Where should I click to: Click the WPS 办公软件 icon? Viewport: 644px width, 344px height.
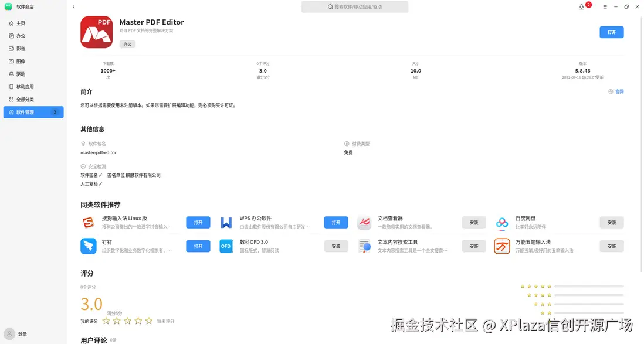(x=226, y=223)
